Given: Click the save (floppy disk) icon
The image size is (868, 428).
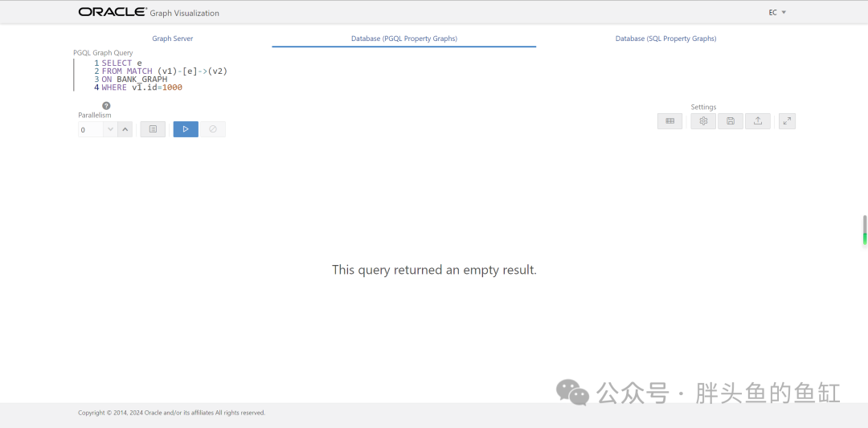Looking at the screenshot, I should point(731,121).
